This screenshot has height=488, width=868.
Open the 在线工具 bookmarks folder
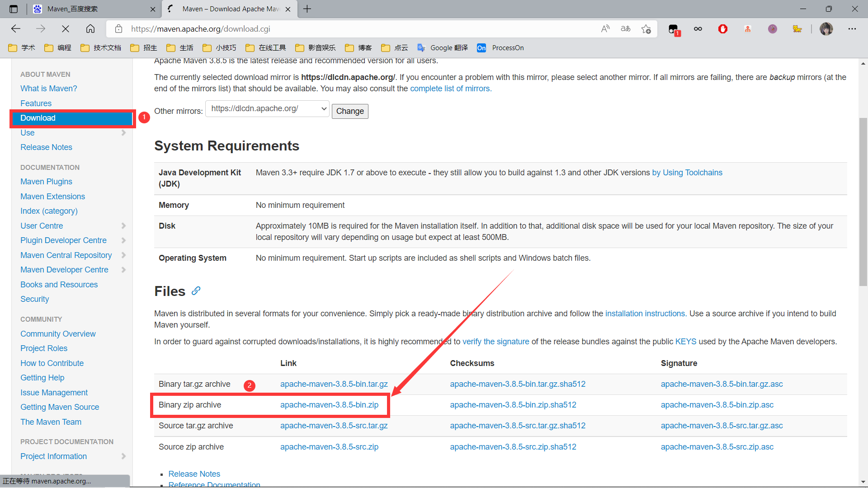click(266, 48)
